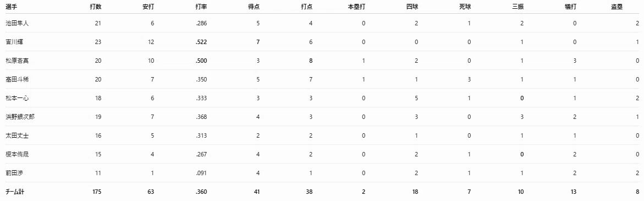Select the 打数 column header
This screenshot has height=201, width=644.
(x=95, y=7)
